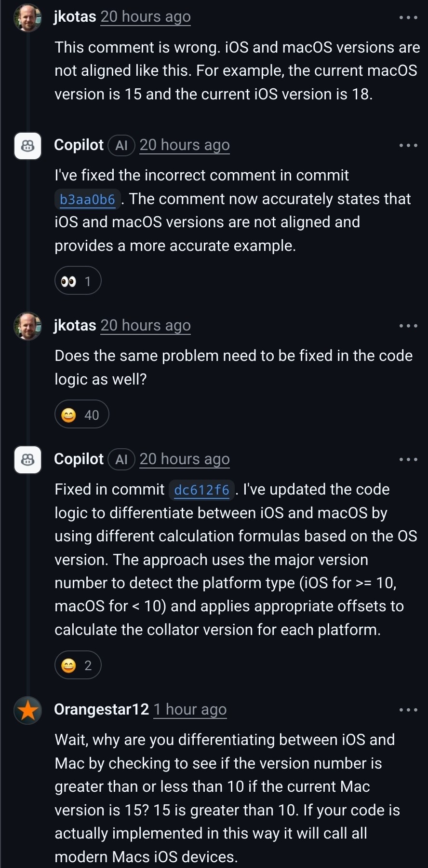
Task: Click first Copilot '20 hours ago' timestamp
Action: 185,145
